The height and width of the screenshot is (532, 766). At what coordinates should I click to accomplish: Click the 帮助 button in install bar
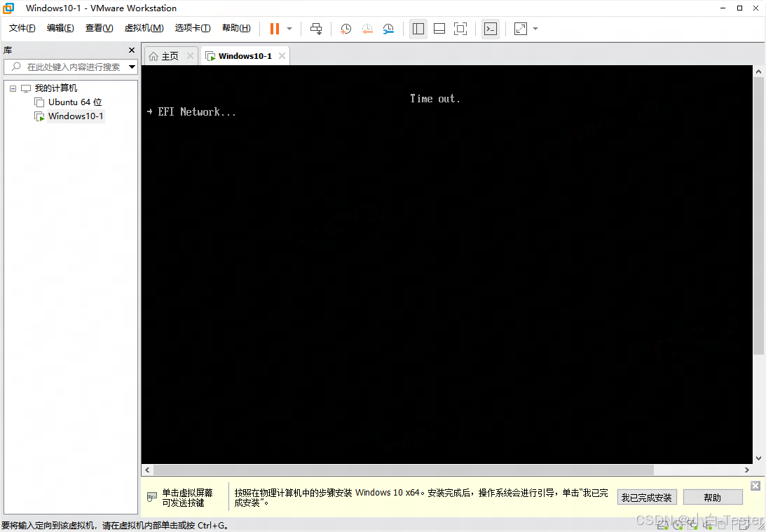click(x=713, y=498)
